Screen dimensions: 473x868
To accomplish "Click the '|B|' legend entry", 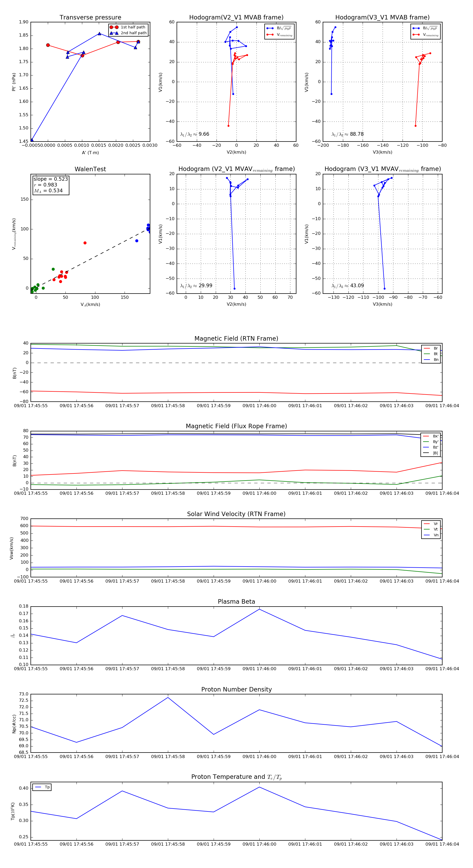I will (431, 453).
